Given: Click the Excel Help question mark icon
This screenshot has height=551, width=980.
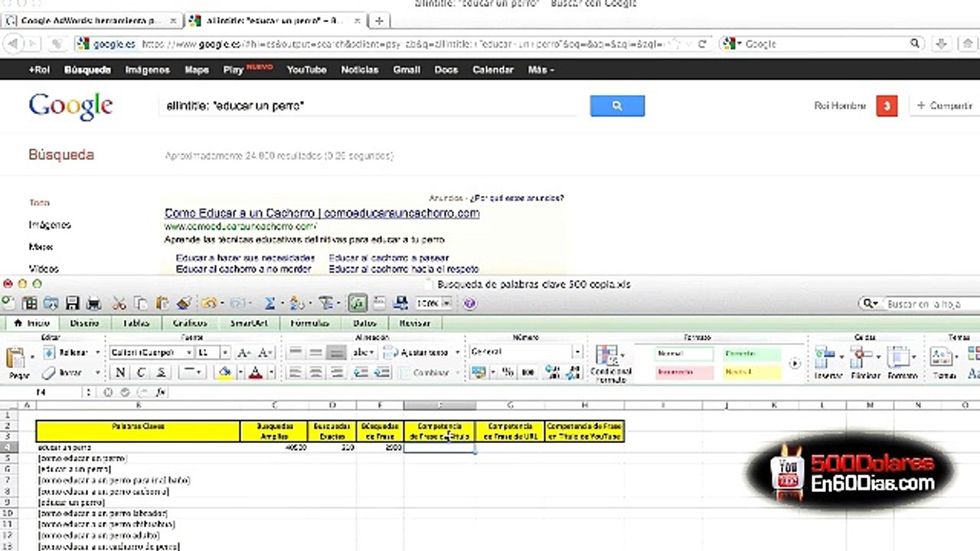Looking at the screenshot, I should pos(470,303).
